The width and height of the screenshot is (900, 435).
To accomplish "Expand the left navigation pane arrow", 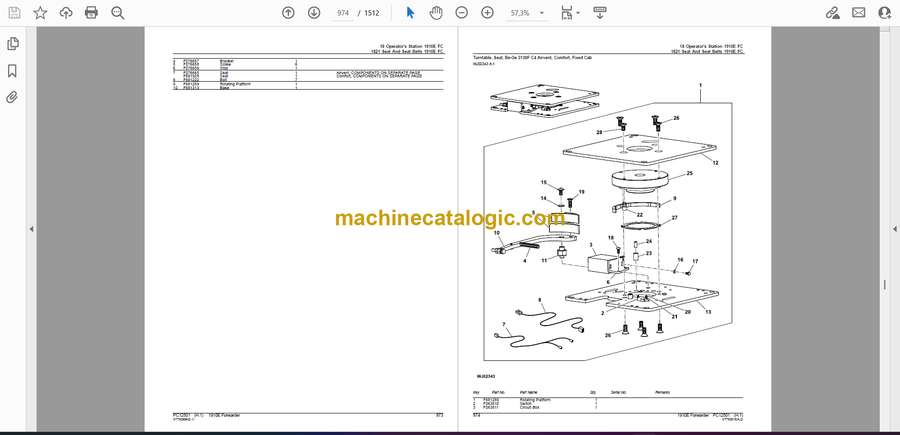I will pos(32,229).
